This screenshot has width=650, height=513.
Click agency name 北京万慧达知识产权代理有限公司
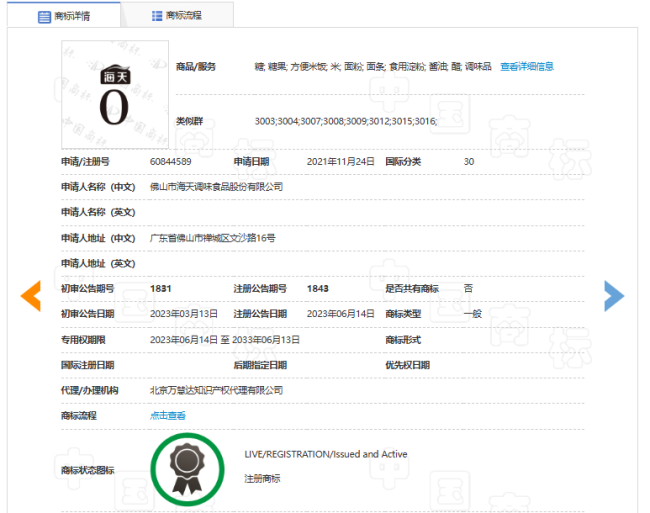(x=216, y=390)
